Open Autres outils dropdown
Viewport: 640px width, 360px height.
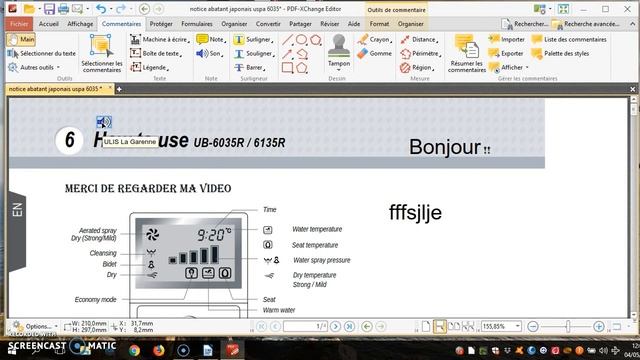click(x=34, y=67)
